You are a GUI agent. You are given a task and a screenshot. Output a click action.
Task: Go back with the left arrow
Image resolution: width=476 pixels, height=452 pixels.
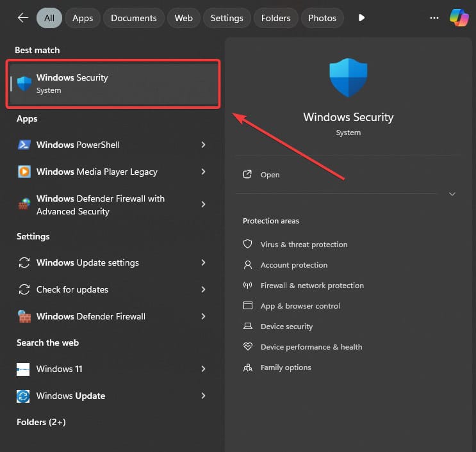coord(23,18)
